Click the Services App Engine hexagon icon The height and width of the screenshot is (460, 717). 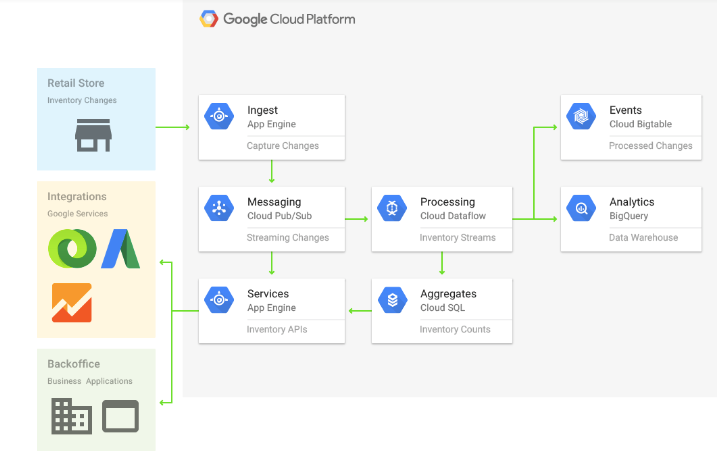219,300
